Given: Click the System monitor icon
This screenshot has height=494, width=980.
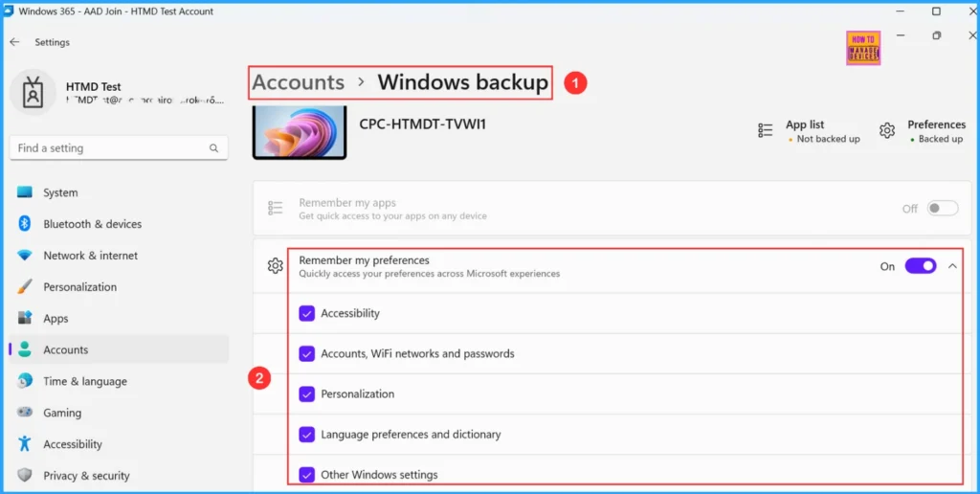Looking at the screenshot, I should 24,192.
